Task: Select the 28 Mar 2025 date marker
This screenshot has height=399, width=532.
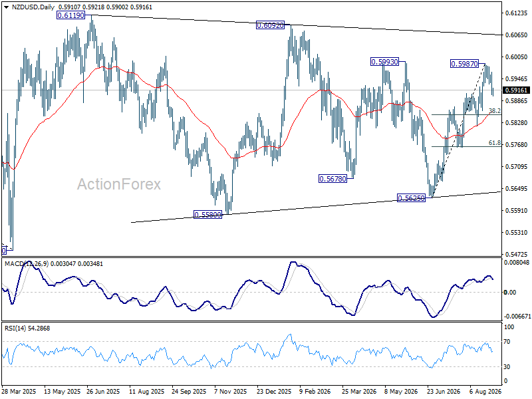Action: pos(19,391)
